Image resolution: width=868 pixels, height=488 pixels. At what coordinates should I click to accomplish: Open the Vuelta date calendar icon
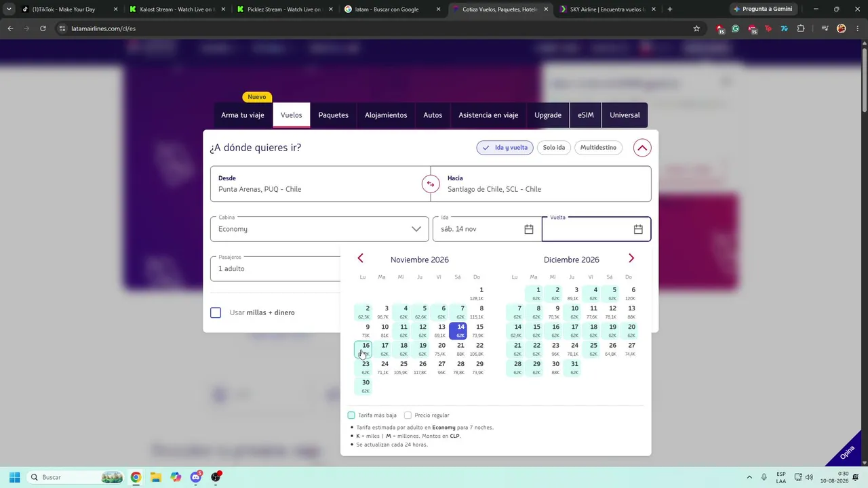coord(638,229)
